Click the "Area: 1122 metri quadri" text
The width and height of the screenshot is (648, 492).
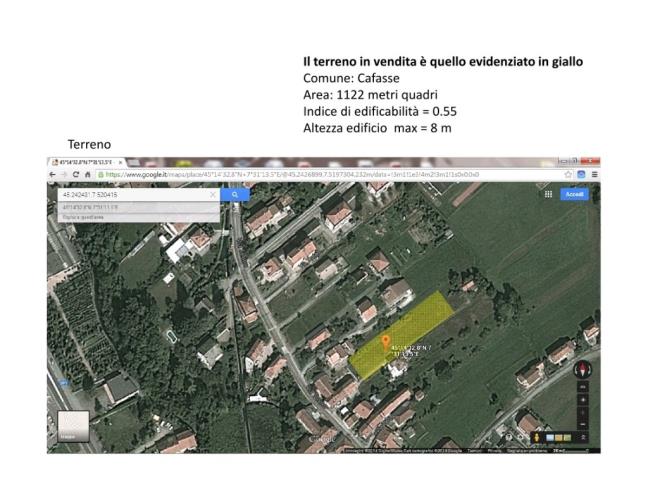(x=370, y=95)
